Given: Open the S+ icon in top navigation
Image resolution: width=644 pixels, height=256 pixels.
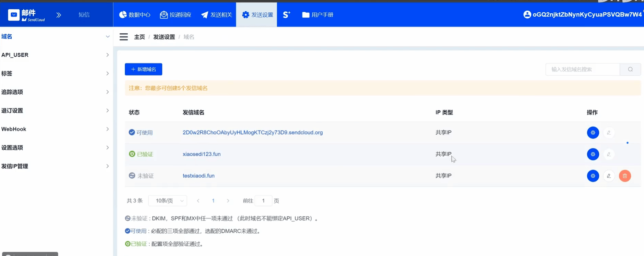Looking at the screenshot, I should tap(287, 15).
